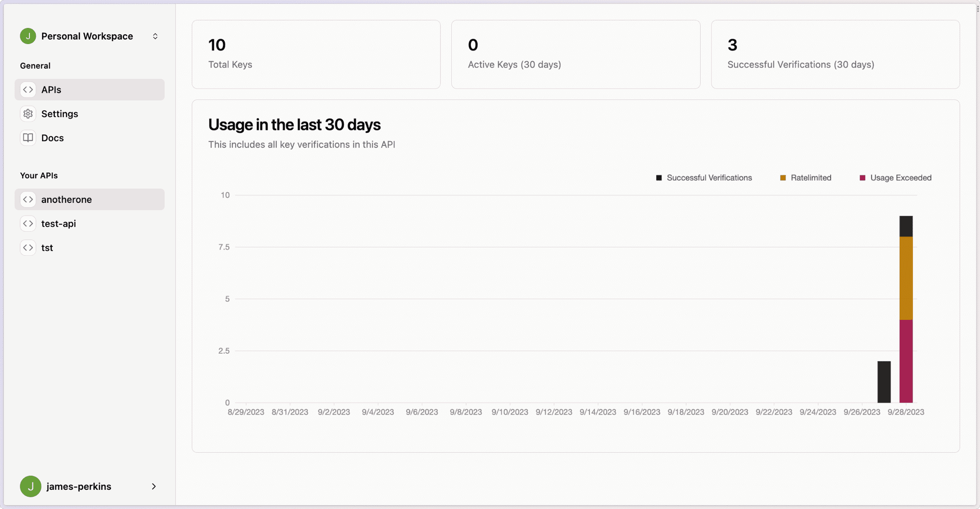This screenshot has height=509, width=980.
Task: Open Settings via gear icon
Action: (28, 113)
